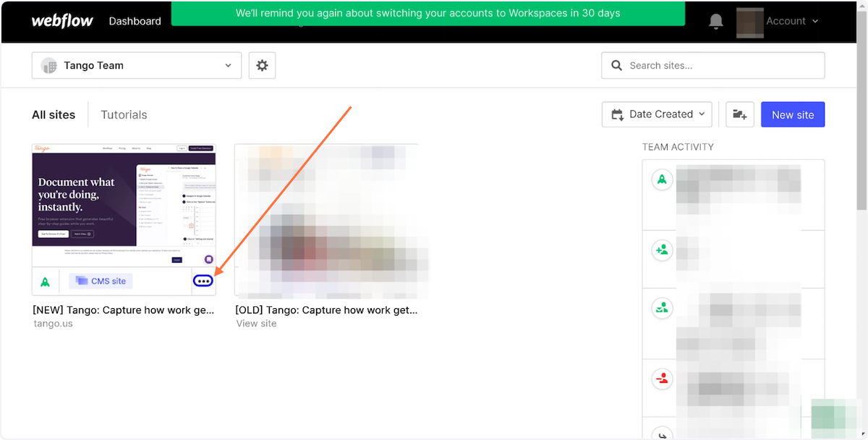Open the three-dots menu on NEW Tango site

[x=203, y=281]
